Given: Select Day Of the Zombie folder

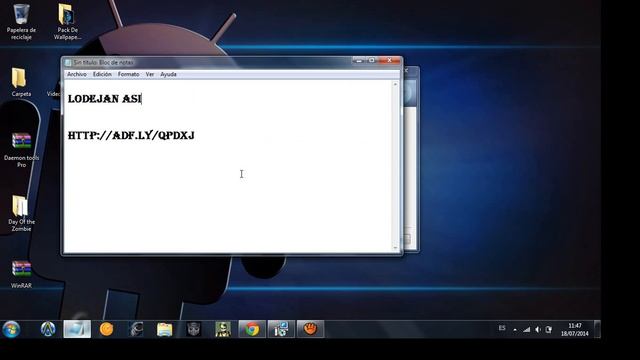Looking at the screenshot, I should [x=21, y=213].
